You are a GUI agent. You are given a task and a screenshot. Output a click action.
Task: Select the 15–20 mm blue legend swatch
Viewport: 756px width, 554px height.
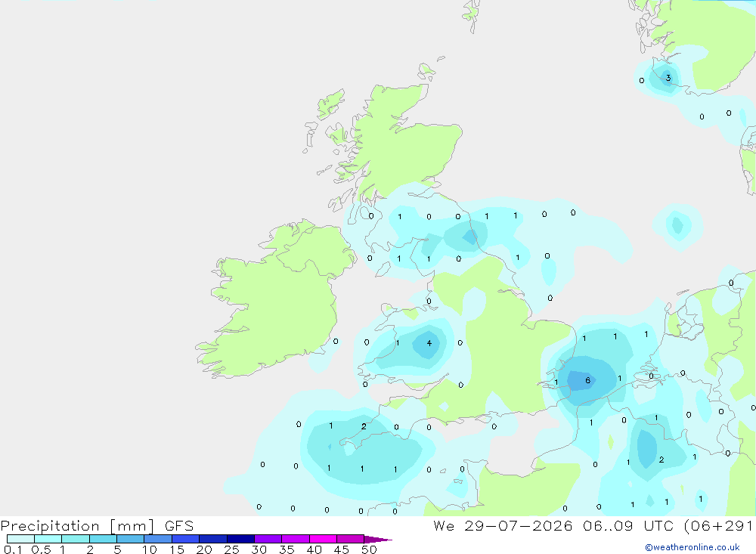point(185,539)
